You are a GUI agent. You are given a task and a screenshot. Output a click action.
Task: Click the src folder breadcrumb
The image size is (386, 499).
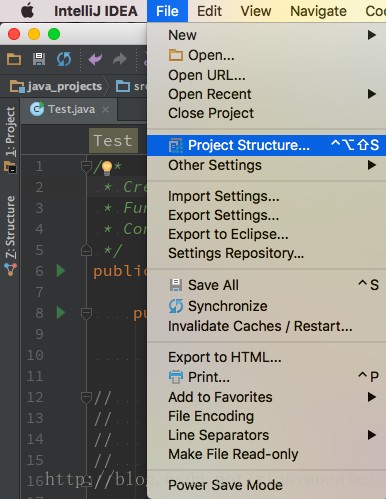[131, 86]
